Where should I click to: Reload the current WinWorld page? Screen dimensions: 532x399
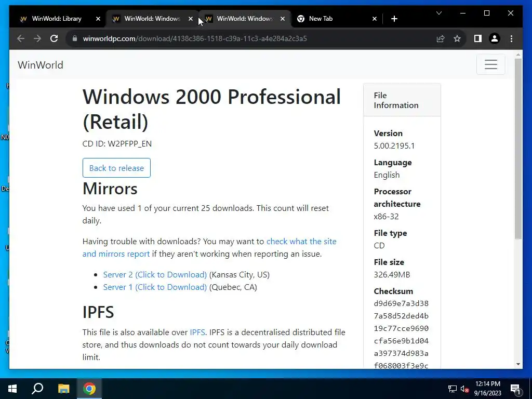pos(54,38)
